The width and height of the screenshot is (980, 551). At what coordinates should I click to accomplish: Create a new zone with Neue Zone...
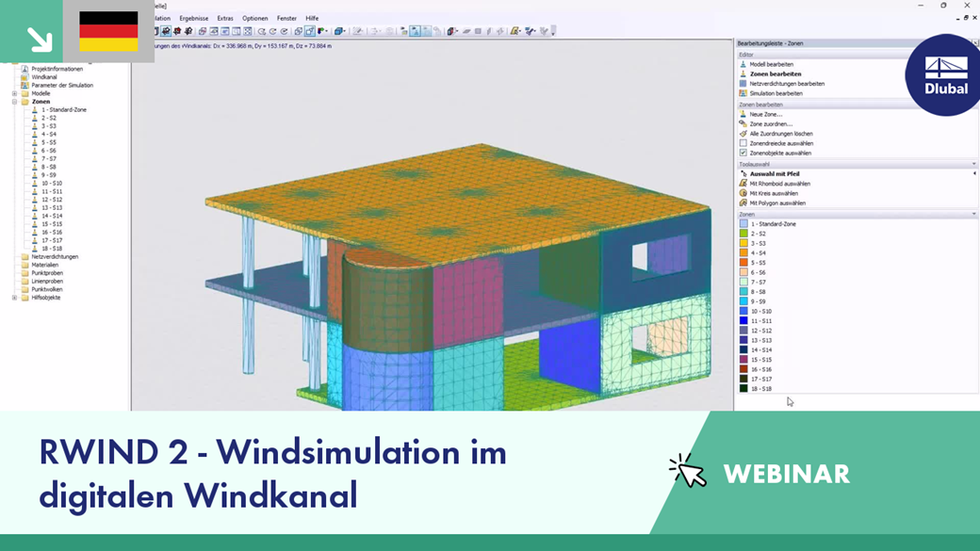coord(765,114)
